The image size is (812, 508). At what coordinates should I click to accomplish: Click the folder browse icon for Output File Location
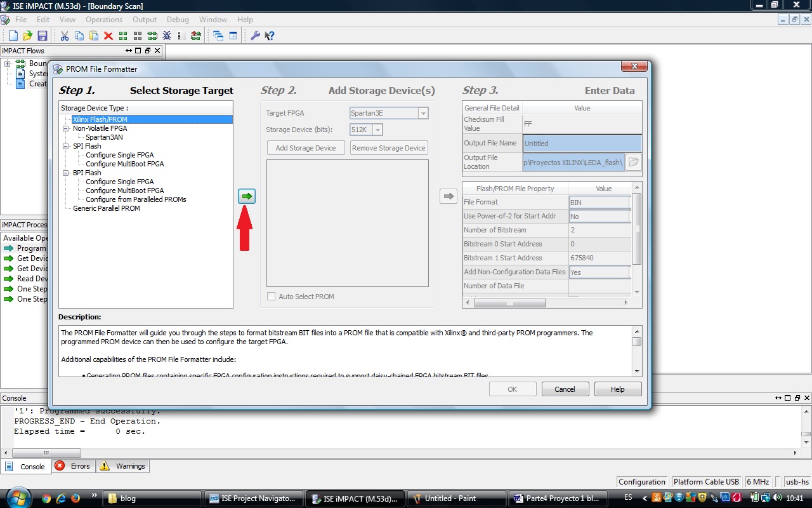633,162
